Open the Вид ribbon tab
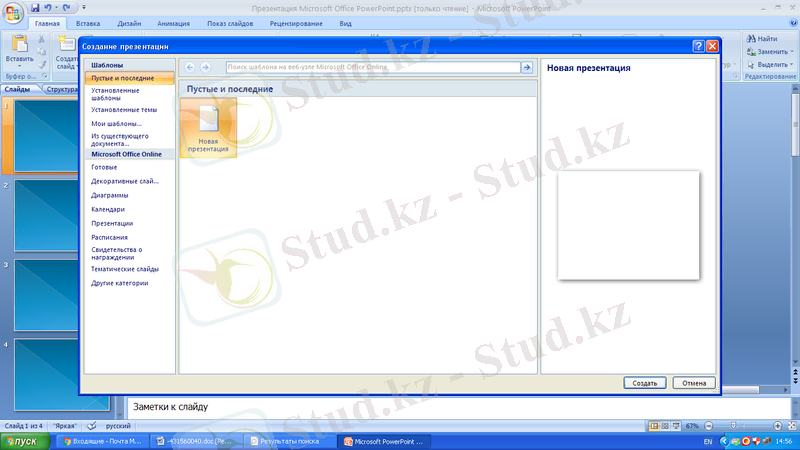This screenshot has width=800, height=450. 345,23
